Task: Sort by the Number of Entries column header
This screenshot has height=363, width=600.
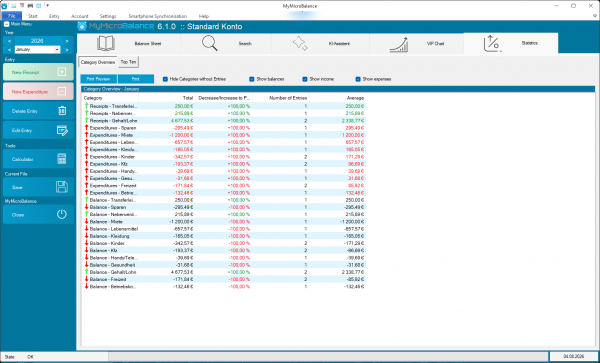Action: (281, 98)
